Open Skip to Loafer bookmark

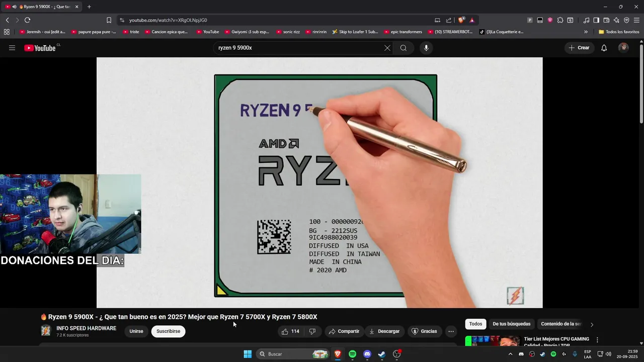click(x=355, y=32)
